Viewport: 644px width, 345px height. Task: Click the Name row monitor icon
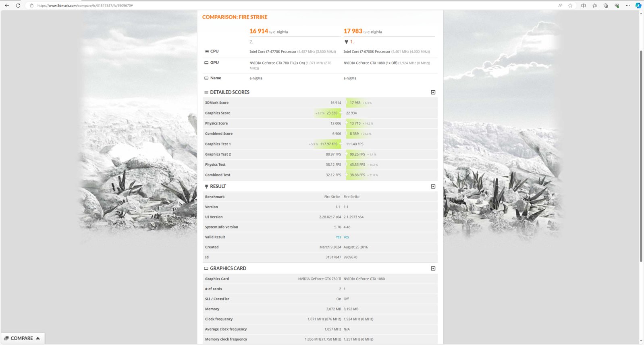click(x=206, y=78)
